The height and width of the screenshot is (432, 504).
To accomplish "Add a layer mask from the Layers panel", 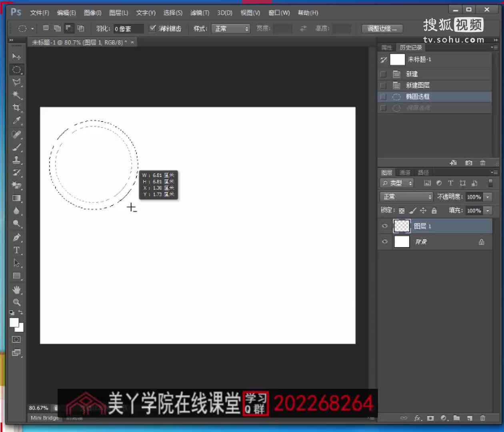I will click(x=430, y=418).
